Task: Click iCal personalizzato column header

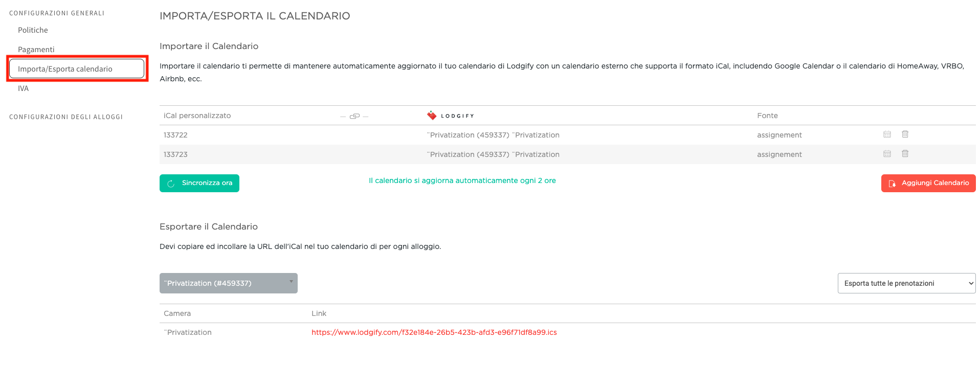Action: pyautogui.click(x=197, y=116)
